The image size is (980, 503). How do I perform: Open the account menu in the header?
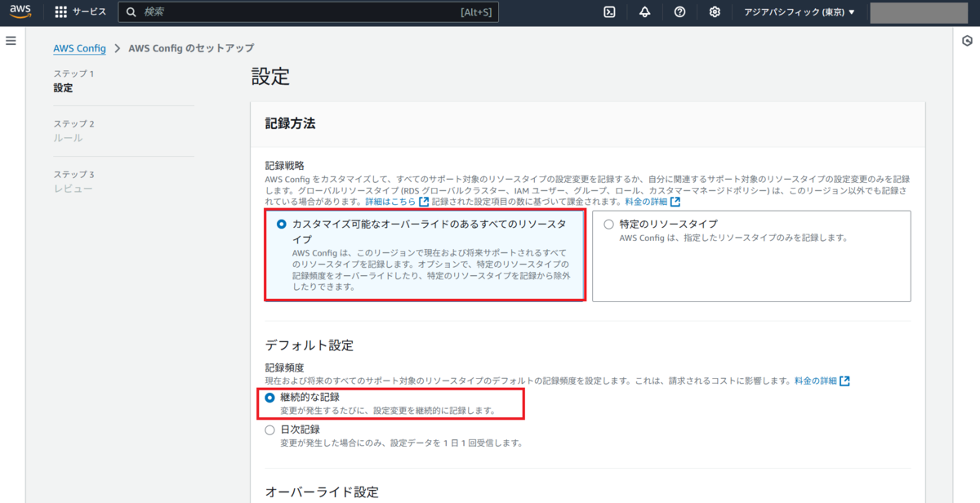919,12
